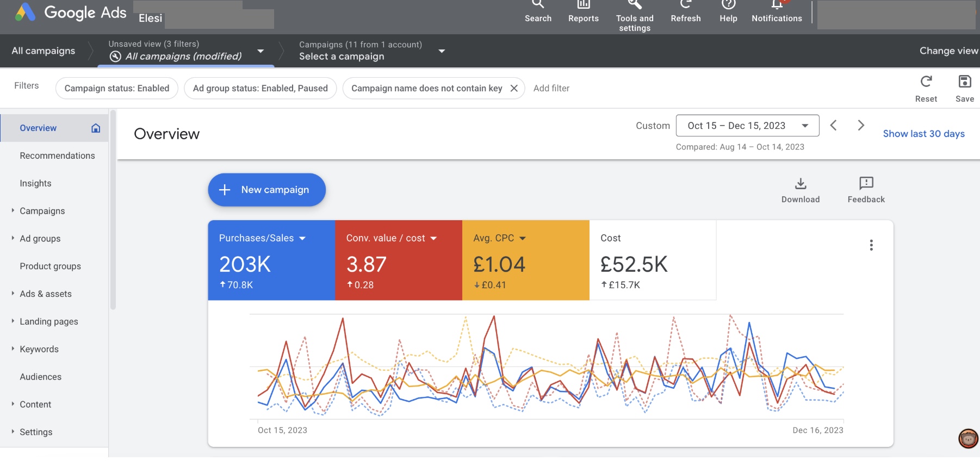Open Tools and settings
The width and height of the screenshot is (980, 473).
point(634,5)
